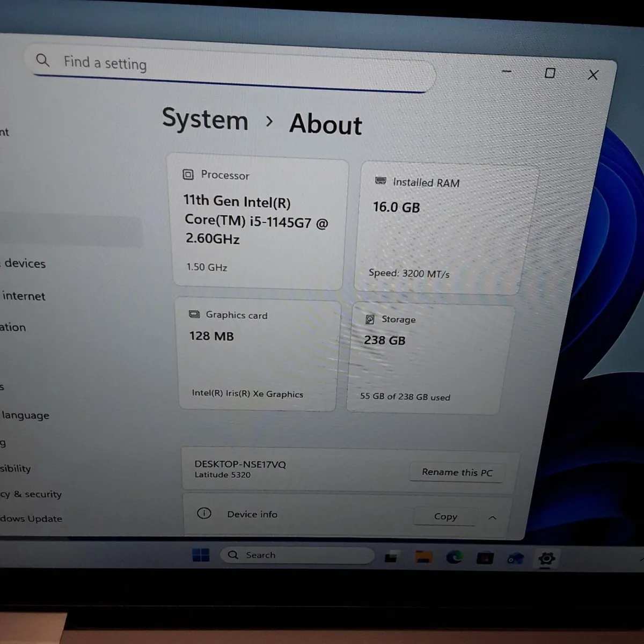Click the Installed RAM memory icon
Screen dimensions: 644x644
(380, 181)
